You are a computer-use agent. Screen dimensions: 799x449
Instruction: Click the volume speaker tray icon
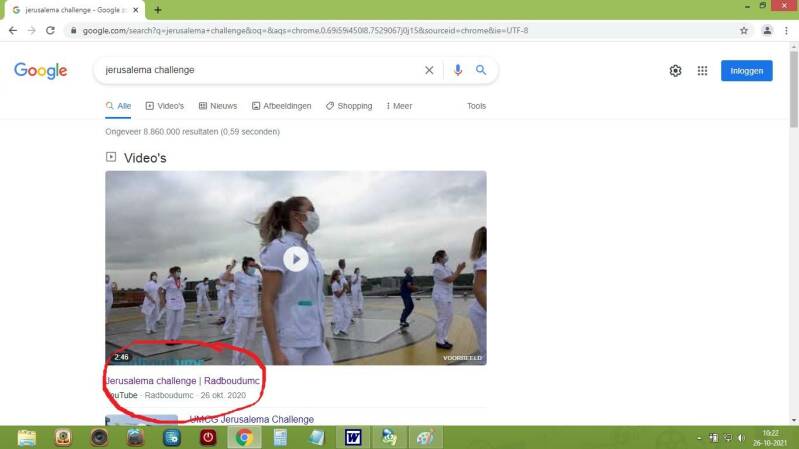click(741, 438)
